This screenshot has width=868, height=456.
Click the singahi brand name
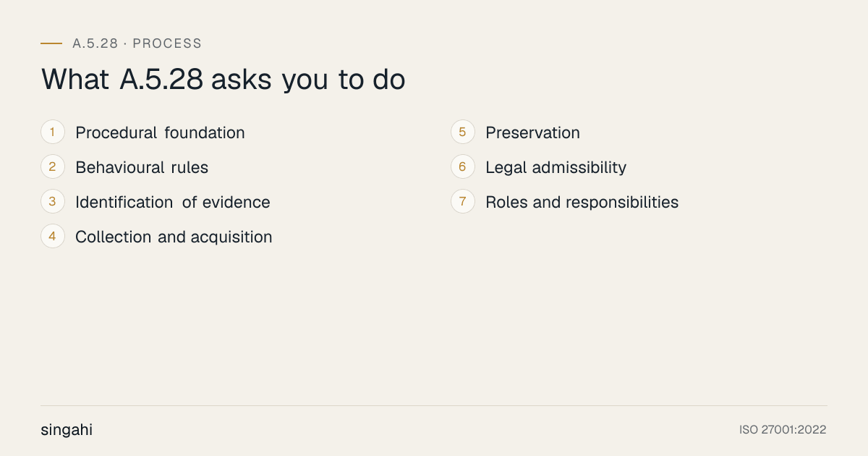coord(67,430)
